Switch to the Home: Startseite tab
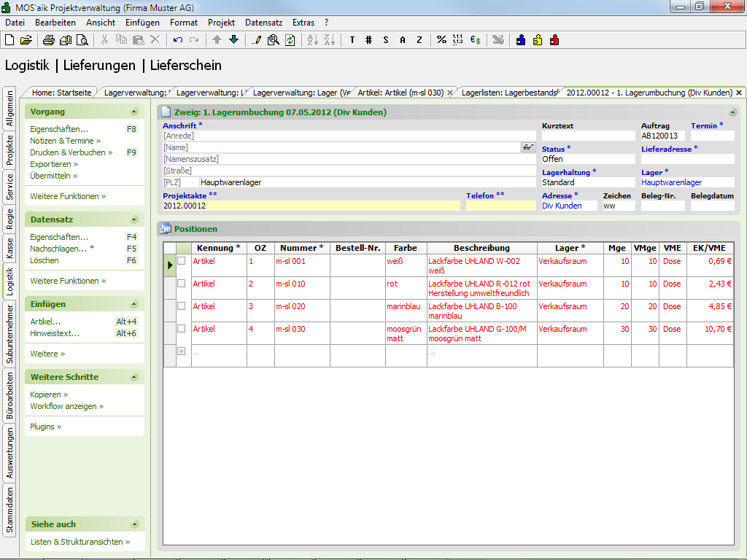 pos(62,93)
